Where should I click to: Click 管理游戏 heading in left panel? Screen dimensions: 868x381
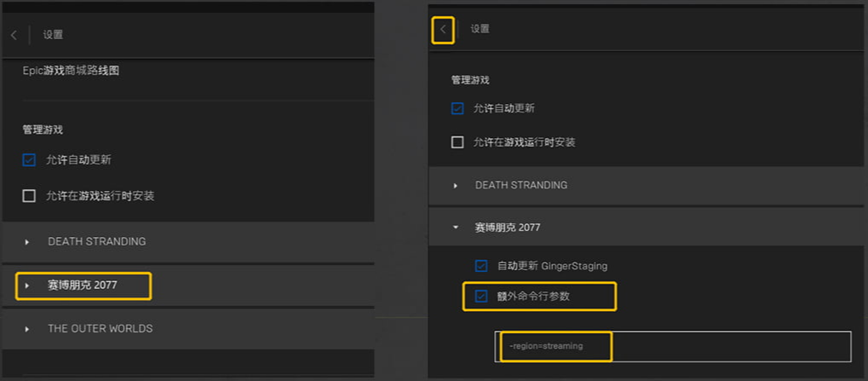tap(43, 130)
